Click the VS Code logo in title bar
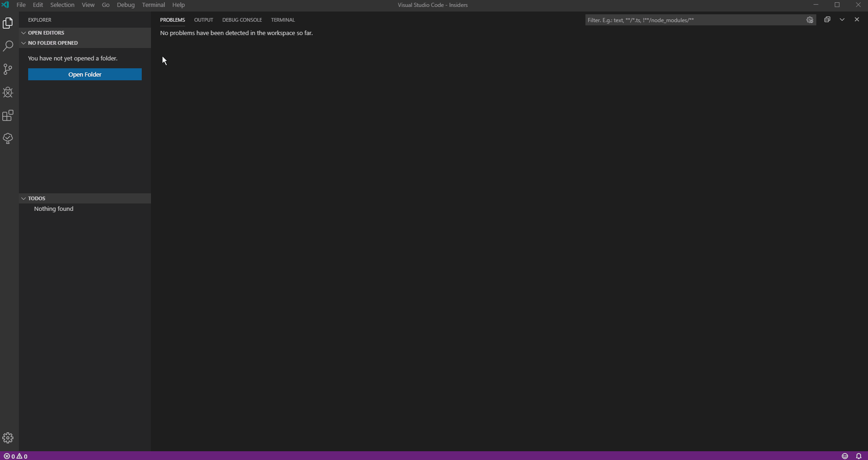Viewport: 868px width, 460px height. 6,5
